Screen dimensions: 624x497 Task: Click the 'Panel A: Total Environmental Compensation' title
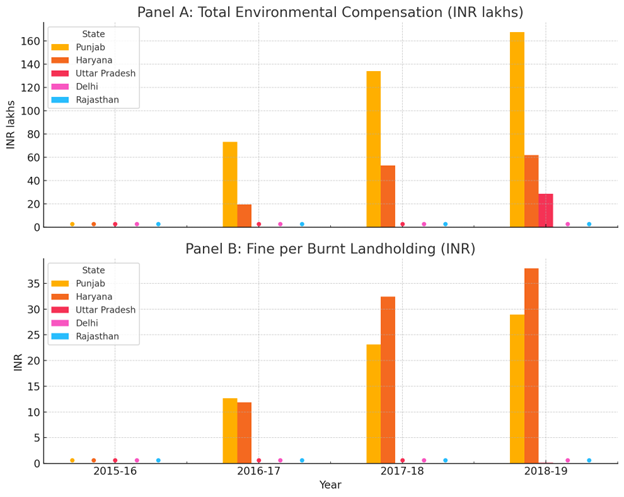click(330, 12)
